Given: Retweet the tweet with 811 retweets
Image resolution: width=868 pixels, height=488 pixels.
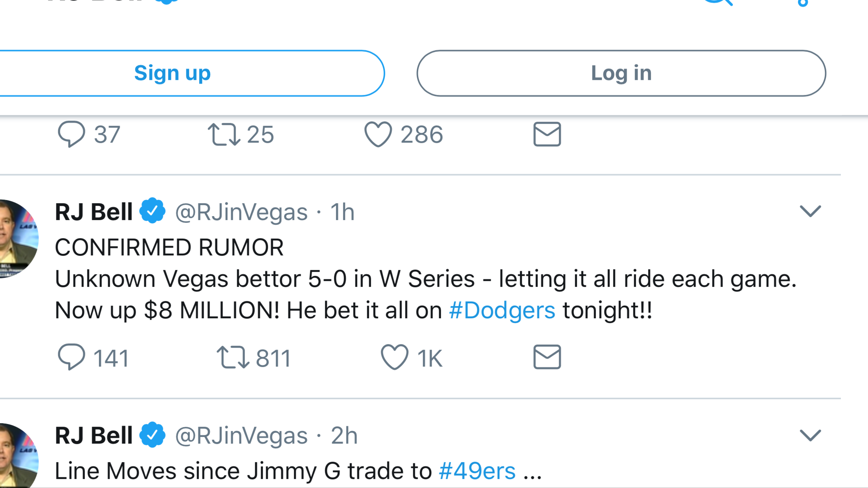Looking at the screenshot, I should [233, 357].
